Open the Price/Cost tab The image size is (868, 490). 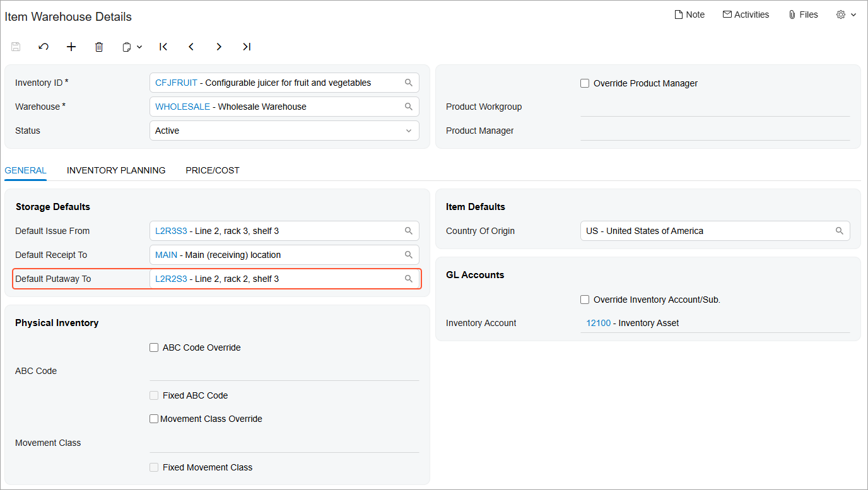click(x=213, y=170)
